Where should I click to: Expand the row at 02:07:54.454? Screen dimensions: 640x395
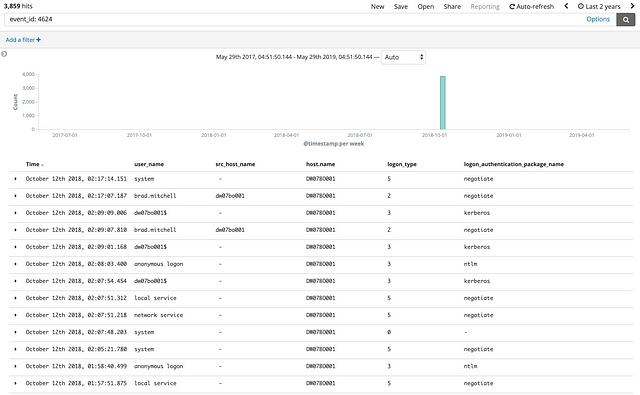point(16,281)
